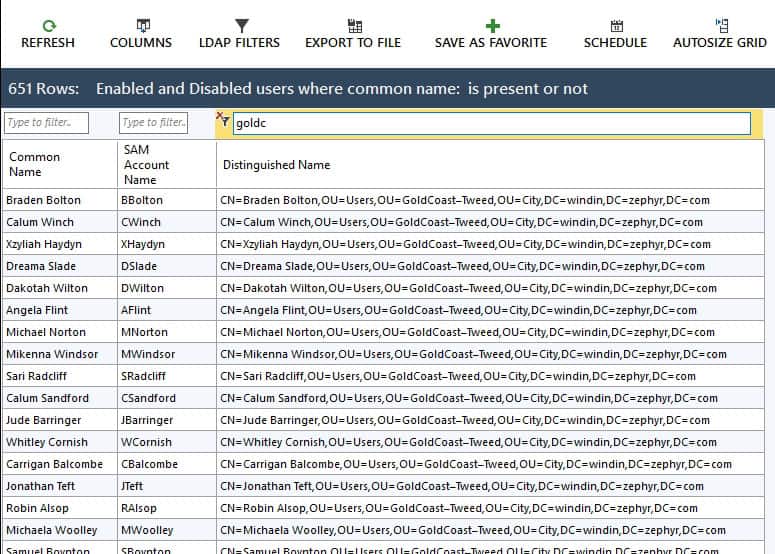The height and width of the screenshot is (554, 775).
Task: Click the AUTOSIZE GRID label
Action: pyautogui.click(x=720, y=43)
